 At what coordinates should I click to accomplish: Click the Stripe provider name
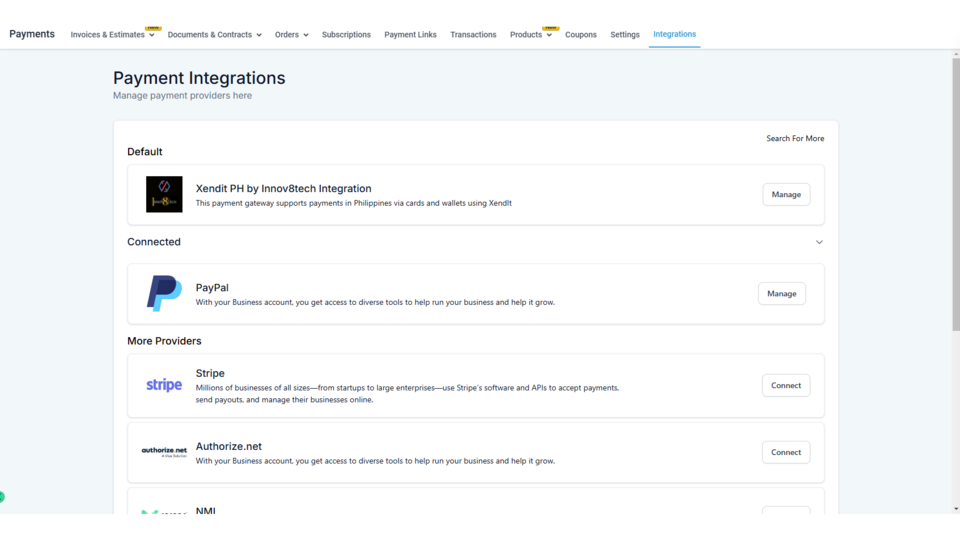point(210,373)
